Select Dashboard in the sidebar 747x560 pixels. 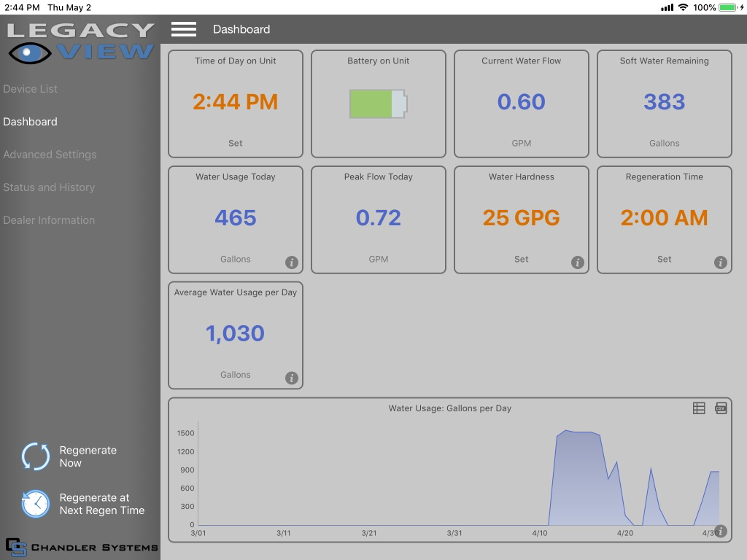click(30, 122)
